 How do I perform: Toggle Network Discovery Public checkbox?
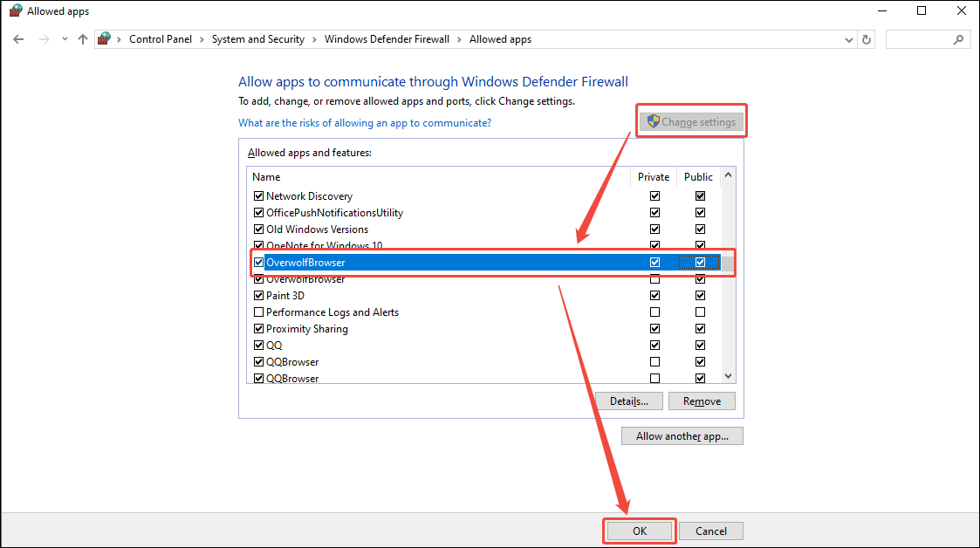point(700,196)
